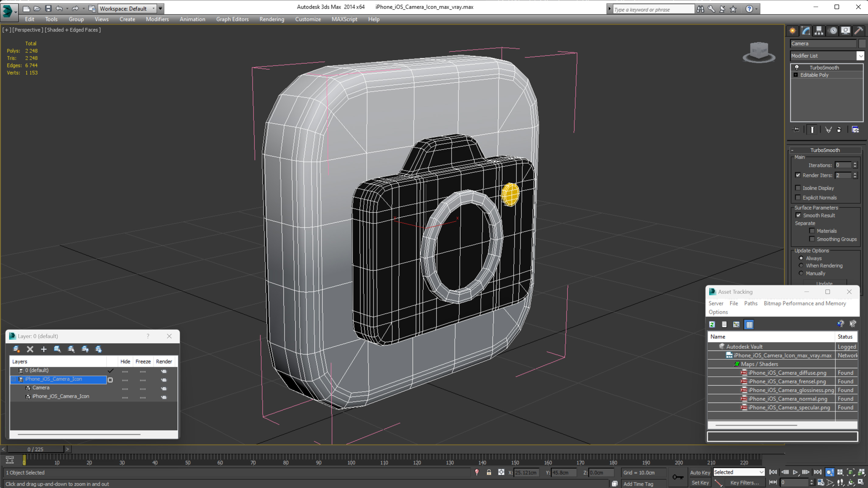The width and height of the screenshot is (868, 488).
Task: Enable Isoline Display checkbox
Action: tap(798, 188)
